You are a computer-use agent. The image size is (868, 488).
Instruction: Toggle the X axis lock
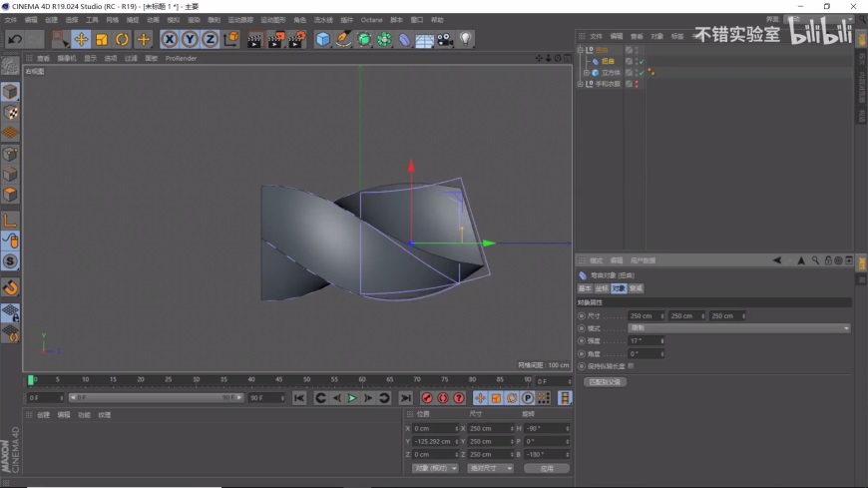pyautogui.click(x=170, y=40)
